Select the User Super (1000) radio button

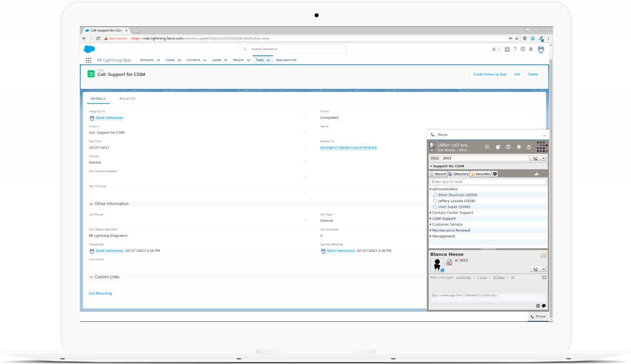[x=435, y=206]
